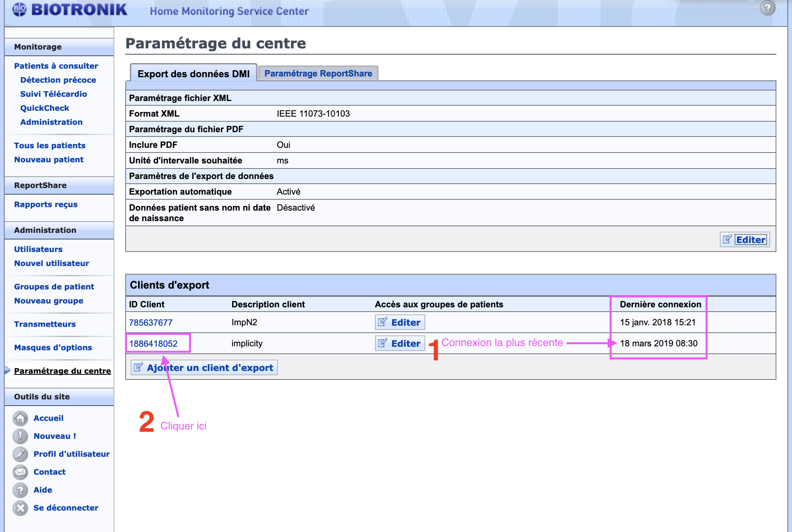Click the implicity client description
Screen dimensions: 792x532
247,343
